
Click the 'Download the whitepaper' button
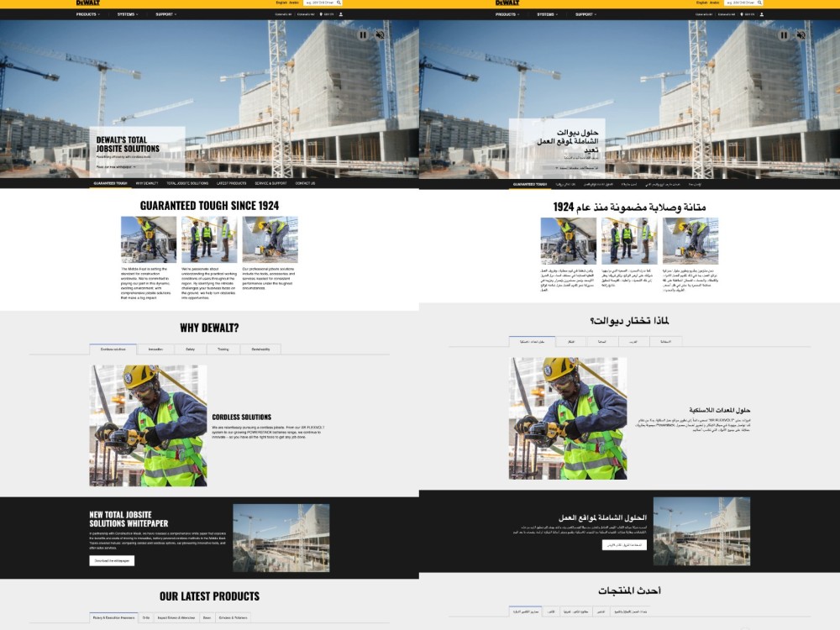112,561
